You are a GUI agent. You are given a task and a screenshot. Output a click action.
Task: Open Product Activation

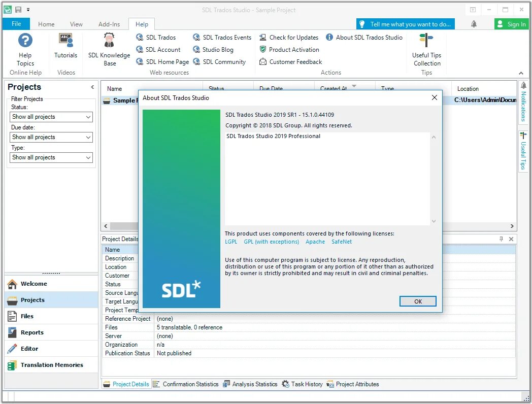click(x=289, y=50)
